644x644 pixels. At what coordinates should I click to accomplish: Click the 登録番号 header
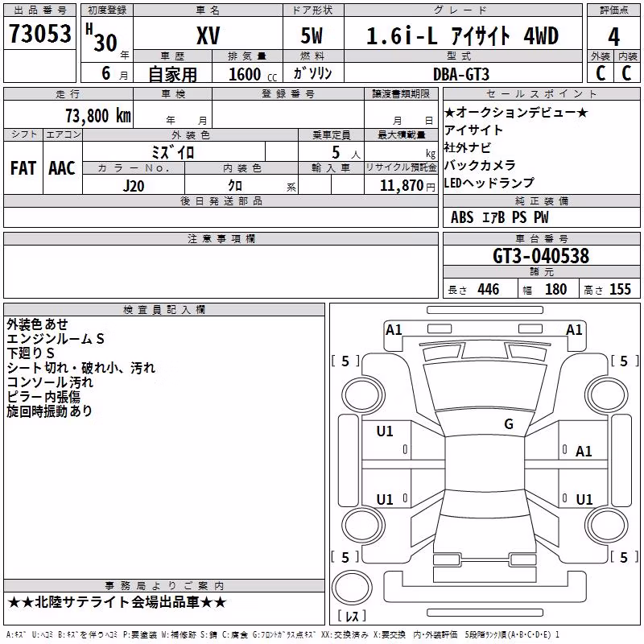[x=288, y=93]
